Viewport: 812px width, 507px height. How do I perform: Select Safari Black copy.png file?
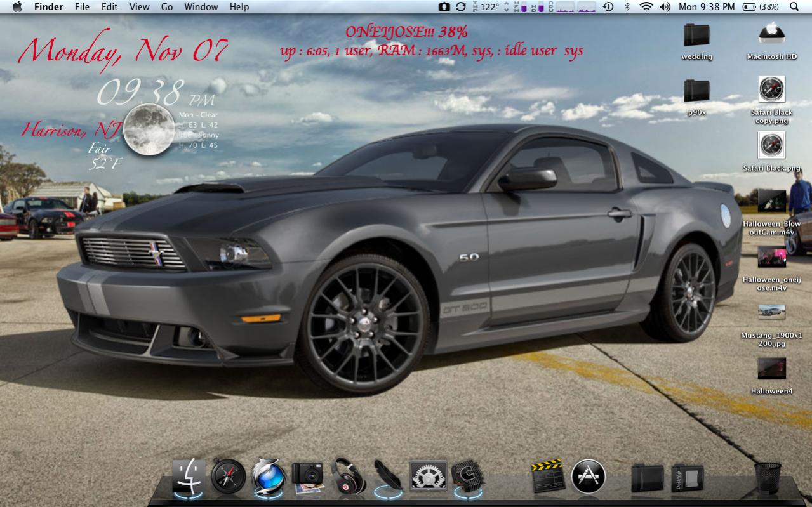[771, 100]
